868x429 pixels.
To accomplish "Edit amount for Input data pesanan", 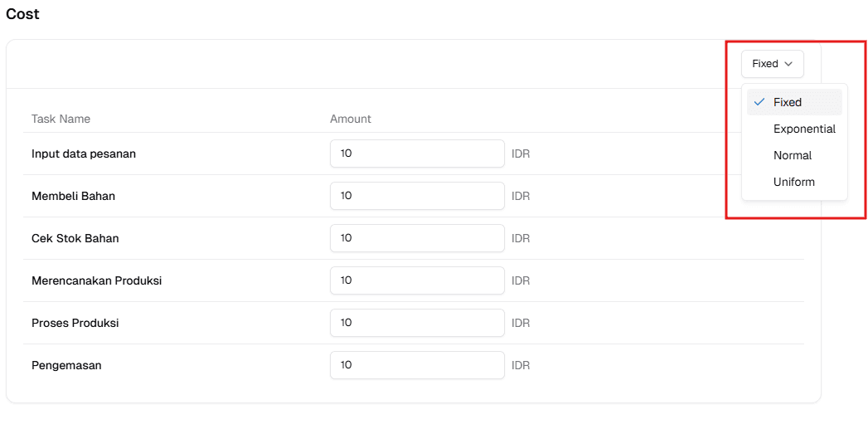I will coord(417,154).
